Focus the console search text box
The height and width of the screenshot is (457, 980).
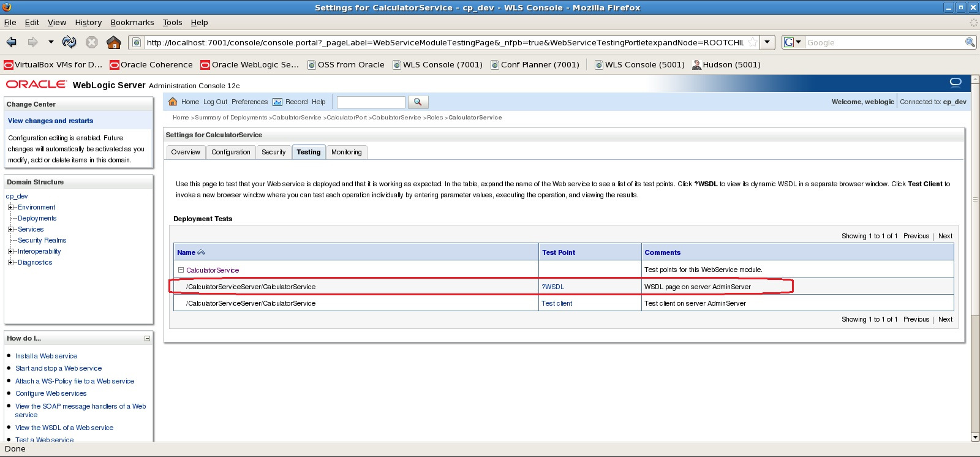click(371, 102)
